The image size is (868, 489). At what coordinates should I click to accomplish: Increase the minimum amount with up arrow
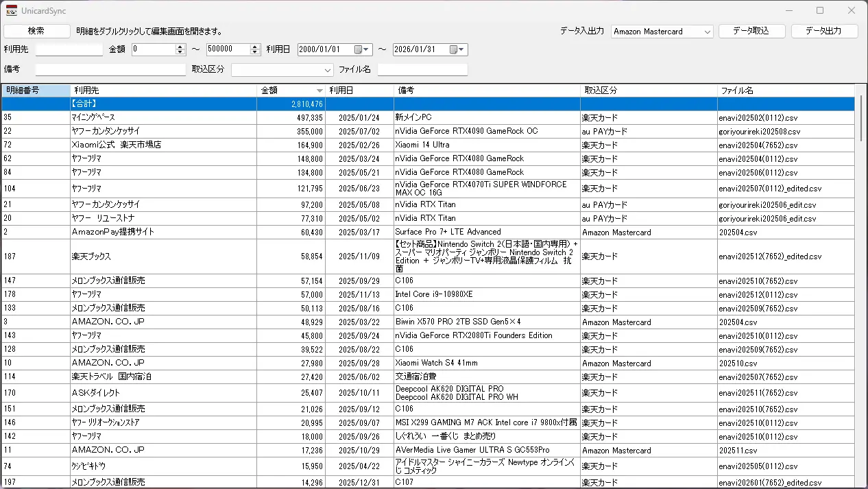pos(180,47)
